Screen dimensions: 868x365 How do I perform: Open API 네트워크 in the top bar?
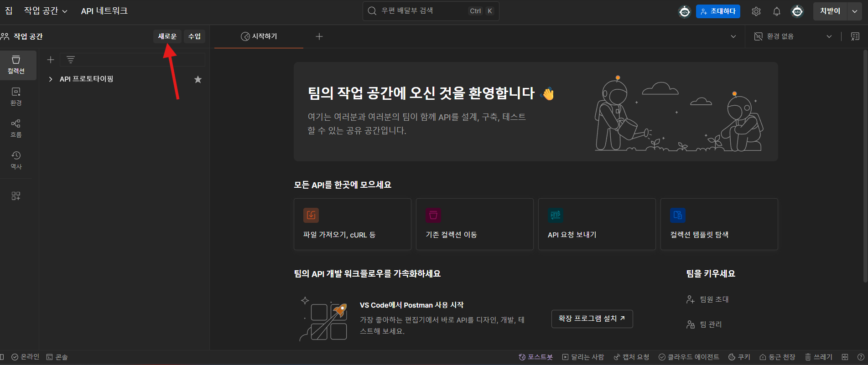[104, 11]
